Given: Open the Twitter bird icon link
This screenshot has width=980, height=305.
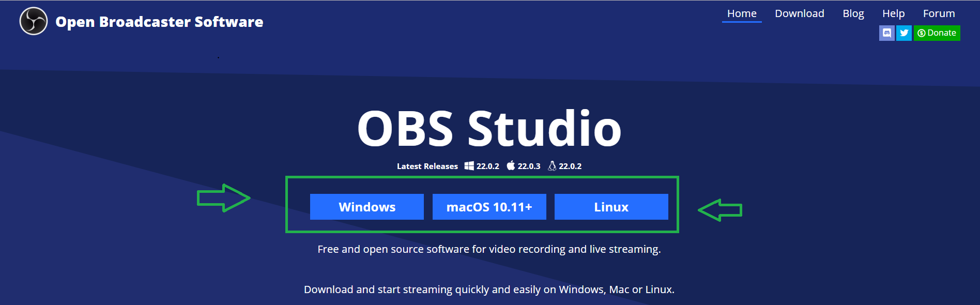Looking at the screenshot, I should click(x=904, y=33).
